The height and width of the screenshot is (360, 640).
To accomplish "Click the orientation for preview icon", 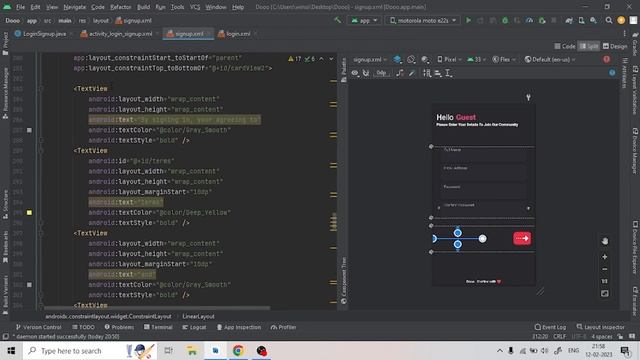I will 411,60.
